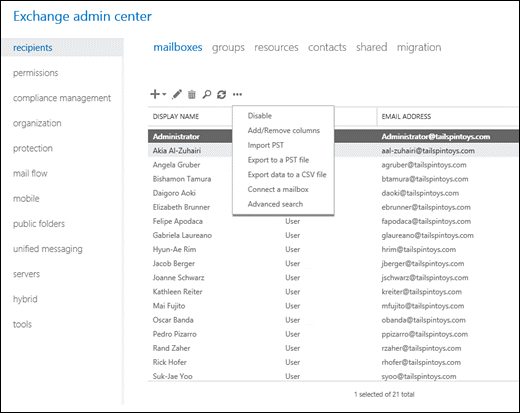Select Disable from the more menu
This screenshot has width=520, height=413.
click(260, 116)
